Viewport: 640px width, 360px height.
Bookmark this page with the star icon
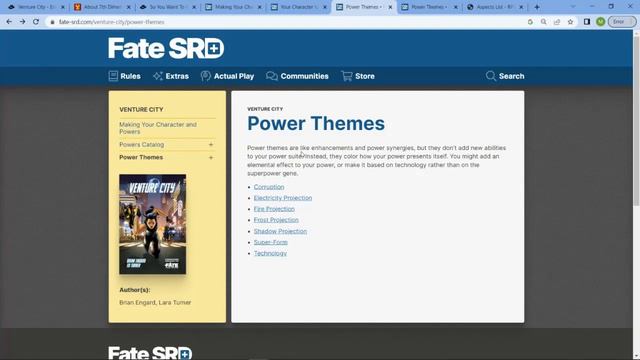[x=571, y=22]
